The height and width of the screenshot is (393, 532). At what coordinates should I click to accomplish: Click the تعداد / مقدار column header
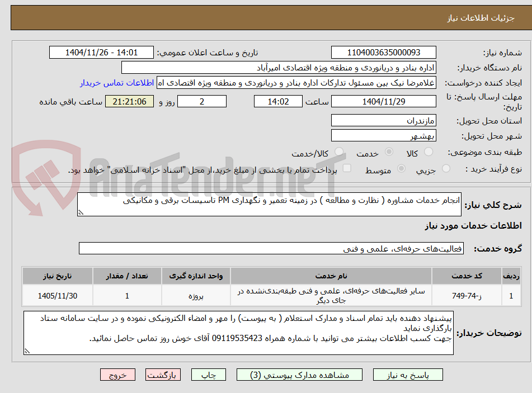point(127,276)
